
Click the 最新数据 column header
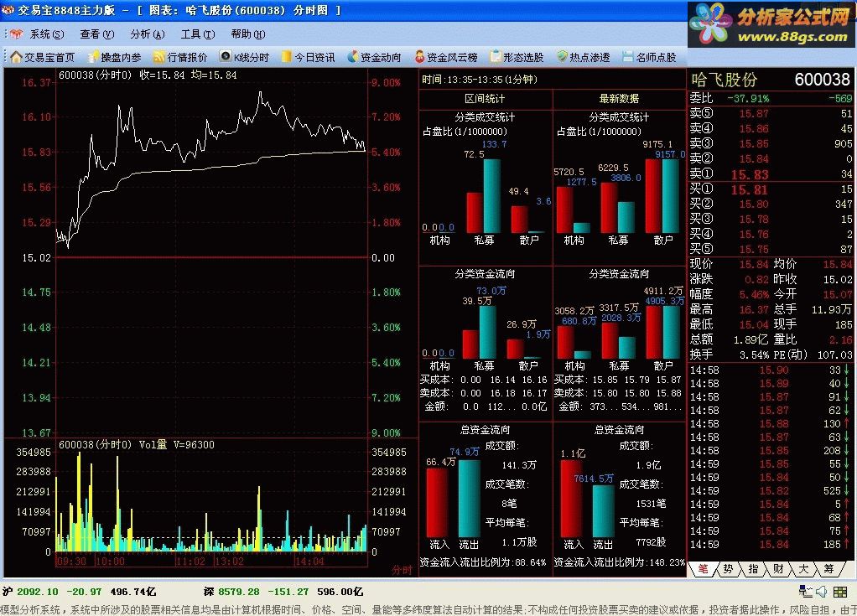pyautogui.click(x=619, y=99)
